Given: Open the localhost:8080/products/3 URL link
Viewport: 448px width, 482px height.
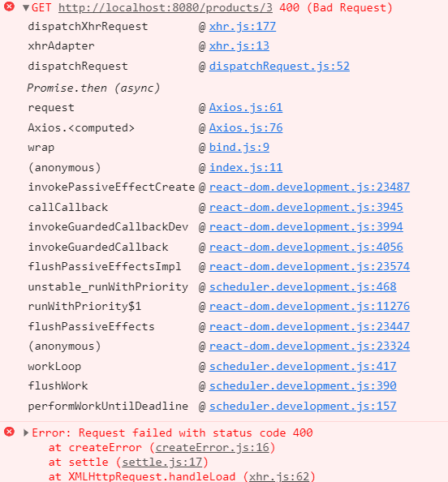Looking at the screenshot, I should [x=166, y=7].
